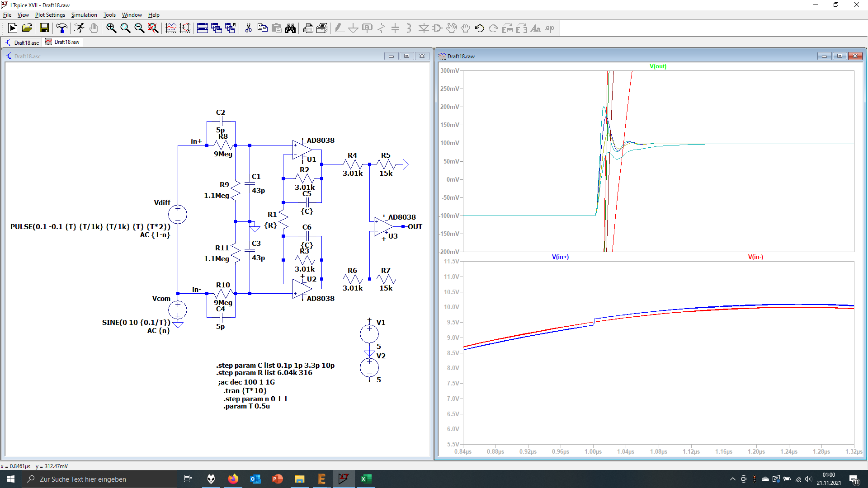Save the file with the floppy disk icon
Image resolution: width=868 pixels, height=488 pixels.
(x=44, y=28)
